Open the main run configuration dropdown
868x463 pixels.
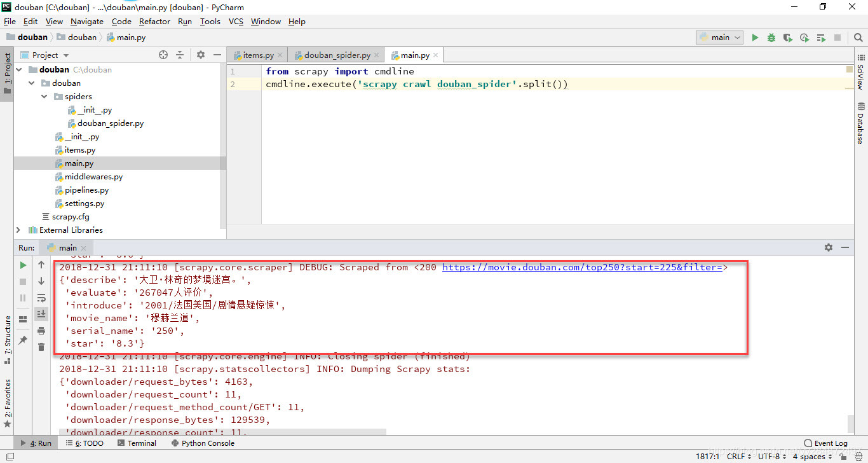(x=720, y=38)
